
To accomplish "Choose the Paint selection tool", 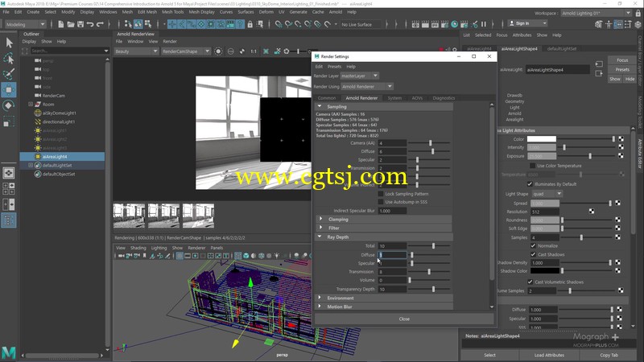I will coord(9,74).
